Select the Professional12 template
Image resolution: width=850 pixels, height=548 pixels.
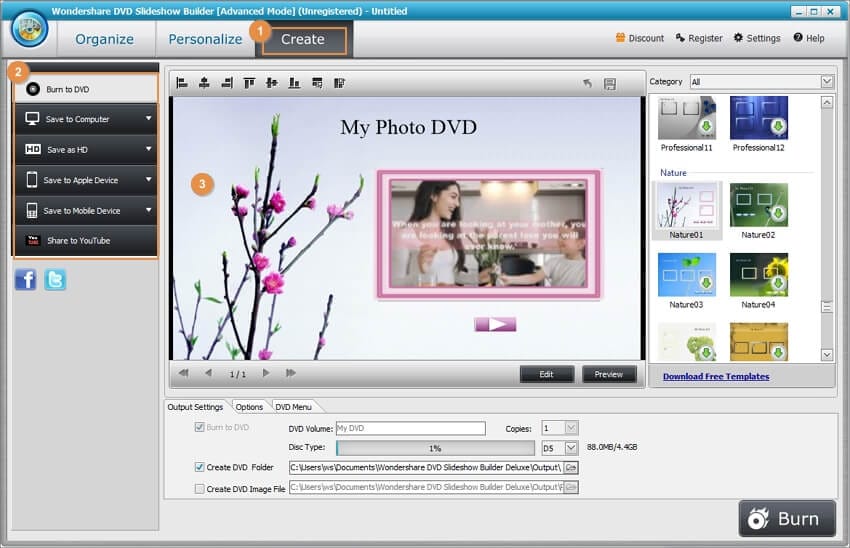[758, 124]
